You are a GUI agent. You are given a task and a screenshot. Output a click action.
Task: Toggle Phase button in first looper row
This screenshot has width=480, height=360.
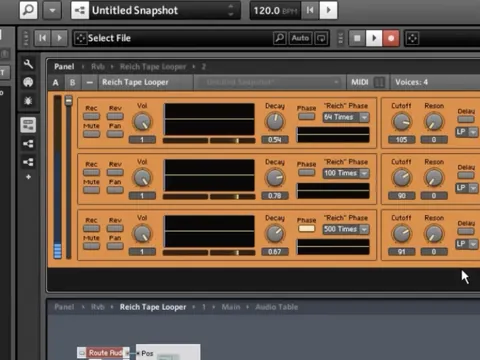click(306, 116)
